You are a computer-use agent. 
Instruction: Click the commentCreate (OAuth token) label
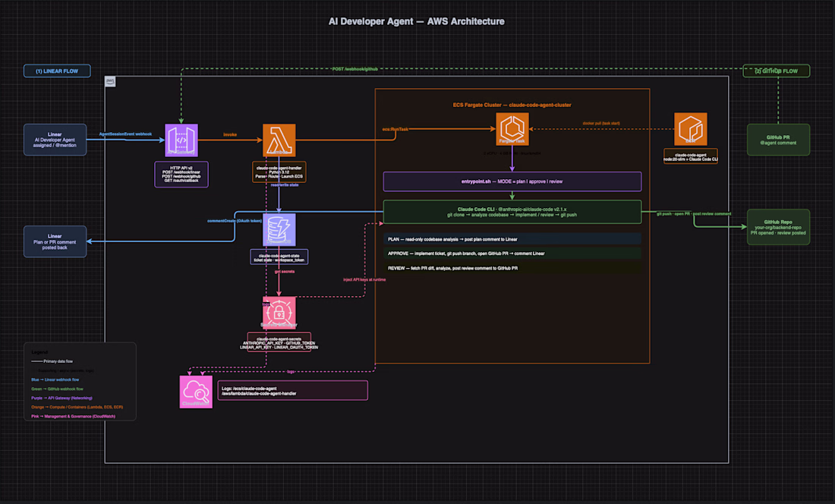[x=235, y=220]
